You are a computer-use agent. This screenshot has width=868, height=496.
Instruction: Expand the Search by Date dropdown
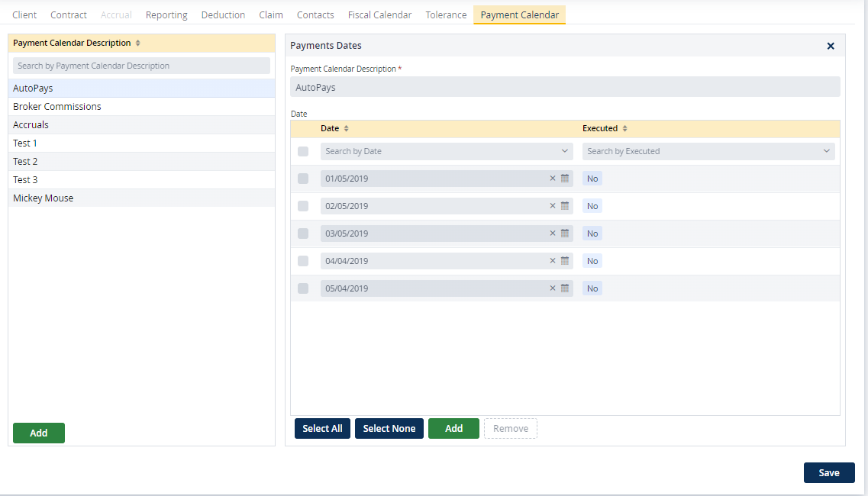pos(564,151)
